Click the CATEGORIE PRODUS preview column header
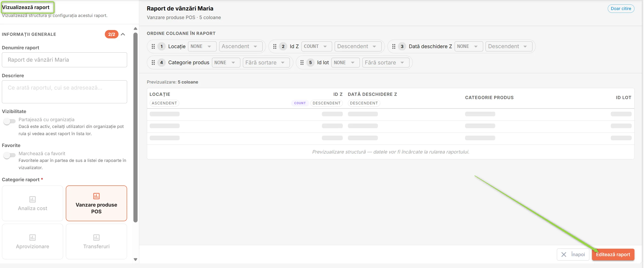Image resolution: width=644 pixels, height=268 pixels. coord(489,97)
